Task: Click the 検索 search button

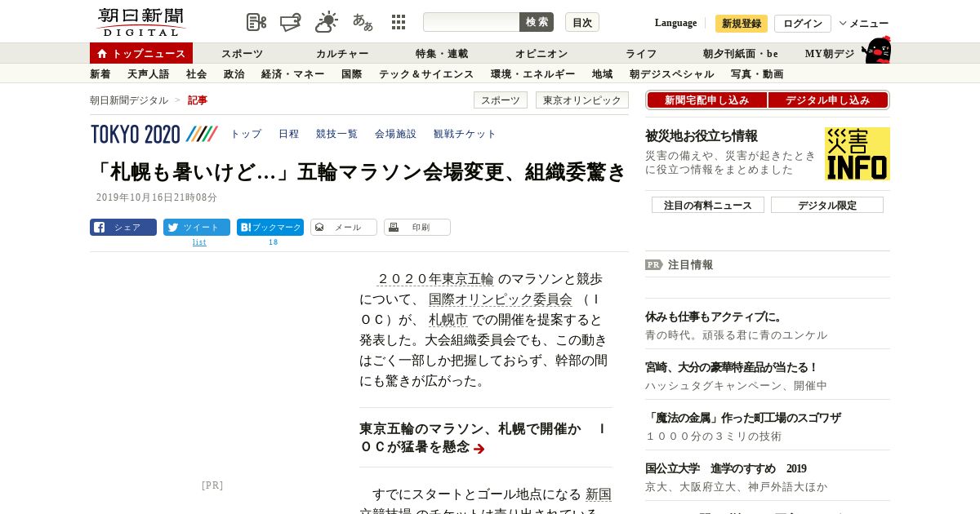Action: pos(537,22)
